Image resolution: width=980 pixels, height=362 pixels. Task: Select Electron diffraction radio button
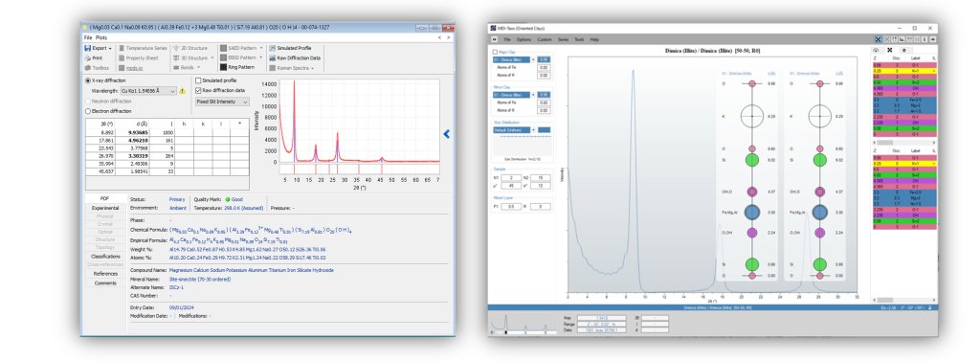[87, 111]
